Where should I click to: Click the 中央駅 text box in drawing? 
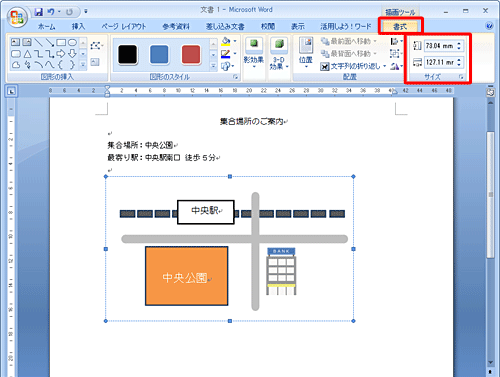tap(206, 212)
